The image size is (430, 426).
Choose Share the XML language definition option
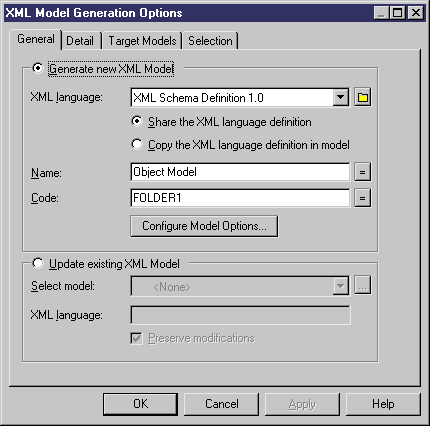[x=137, y=121]
